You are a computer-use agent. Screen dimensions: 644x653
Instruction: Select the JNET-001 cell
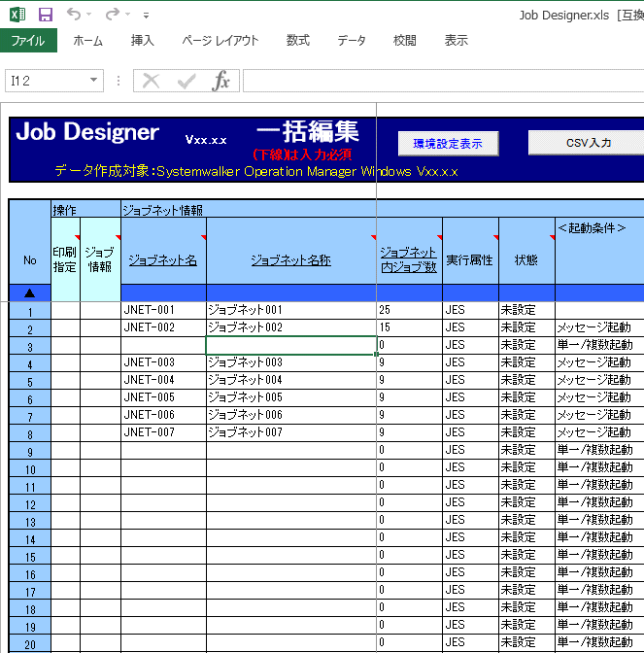(163, 310)
